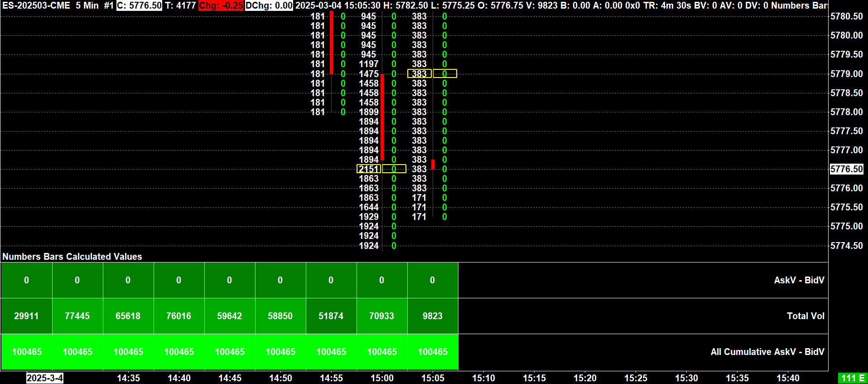Select the 5779.50 price axis label
The height and width of the screenshot is (384, 868).
tap(846, 54)
